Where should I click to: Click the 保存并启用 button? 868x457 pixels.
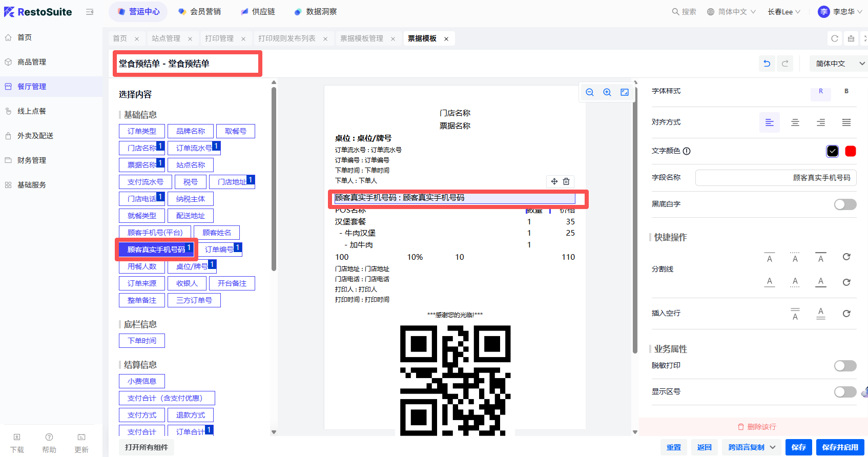(840, 447)
